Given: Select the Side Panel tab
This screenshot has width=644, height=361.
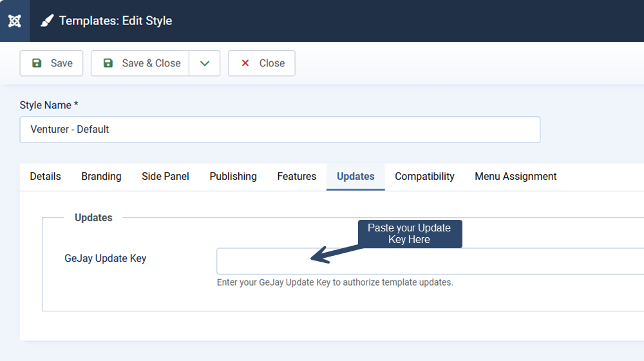Looking at the screenshot, I should [165, 177].
